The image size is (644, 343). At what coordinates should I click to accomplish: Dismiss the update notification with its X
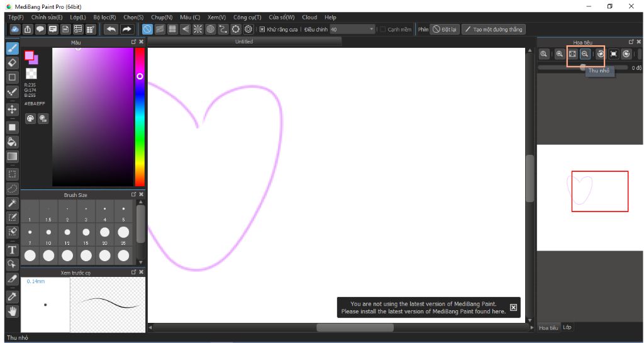click(x=513, y=307)
